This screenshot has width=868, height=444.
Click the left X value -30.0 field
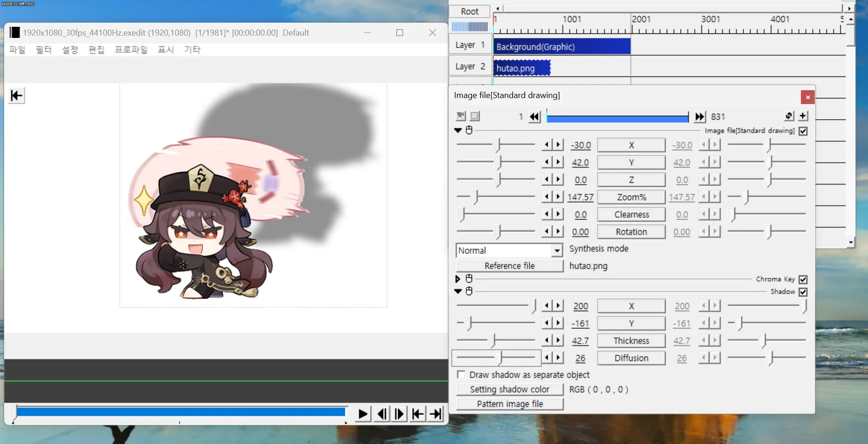[x=581, y=145]
